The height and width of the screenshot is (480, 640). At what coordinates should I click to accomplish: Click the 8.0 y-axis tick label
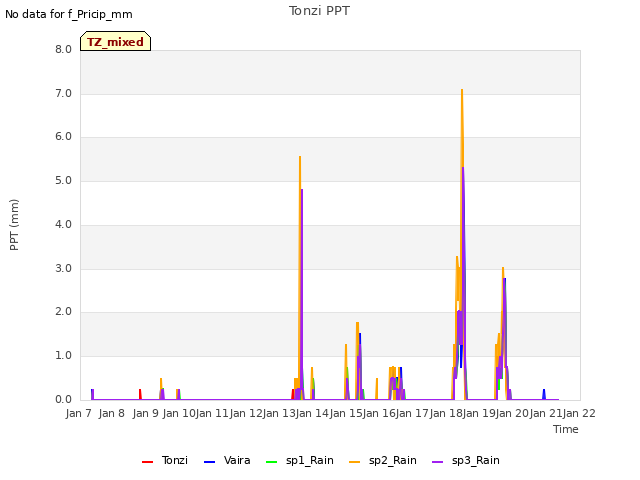63,49
